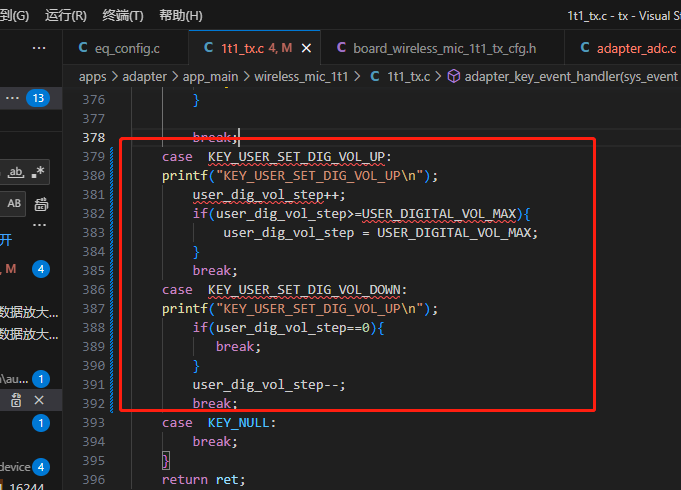Toggle search details ellipsis below replace field
This screenshot has height=490, width=681.
[39, 225]
